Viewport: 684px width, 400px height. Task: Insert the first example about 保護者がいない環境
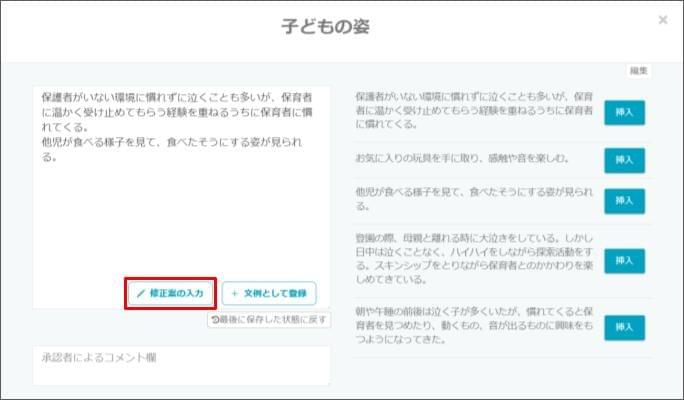pos(624,113)
